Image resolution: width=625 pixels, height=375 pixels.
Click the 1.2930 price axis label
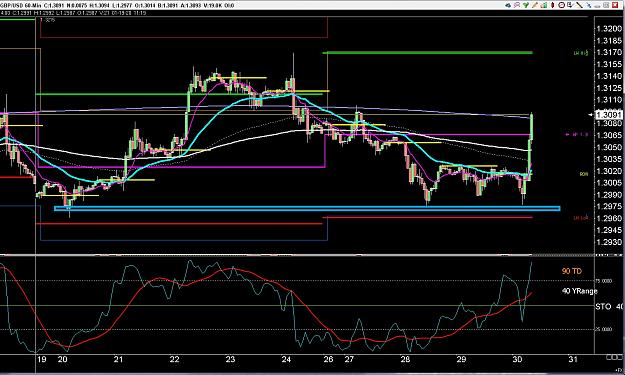[609, 242]
